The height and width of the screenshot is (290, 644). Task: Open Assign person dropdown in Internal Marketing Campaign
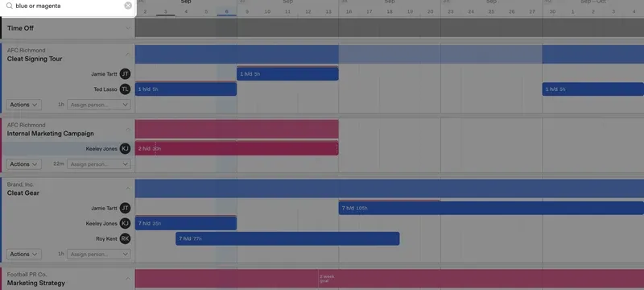pyautogui.click(x=98, y=164)
